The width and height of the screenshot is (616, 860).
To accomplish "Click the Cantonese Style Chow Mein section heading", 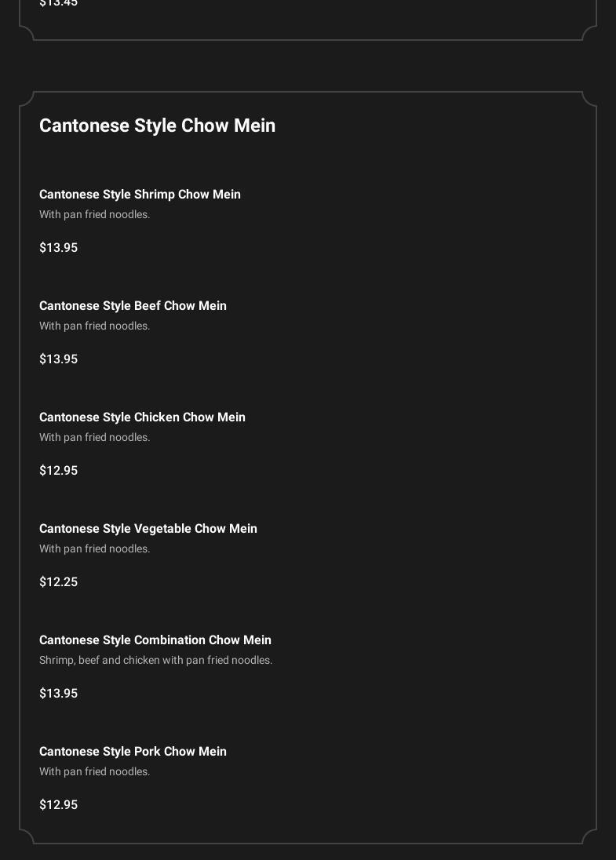I will tap(157, 126).
